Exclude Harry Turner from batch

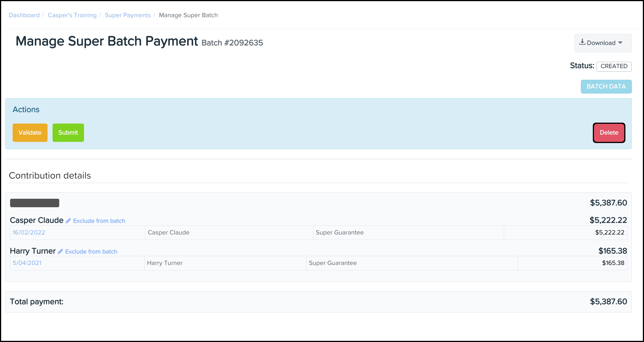91,252
